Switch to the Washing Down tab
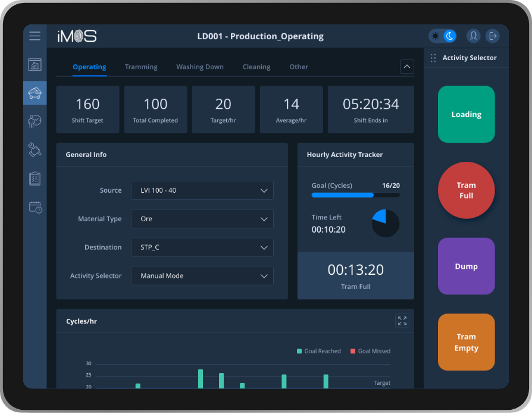Screen dimensions: 532x414 pos(200,67)
